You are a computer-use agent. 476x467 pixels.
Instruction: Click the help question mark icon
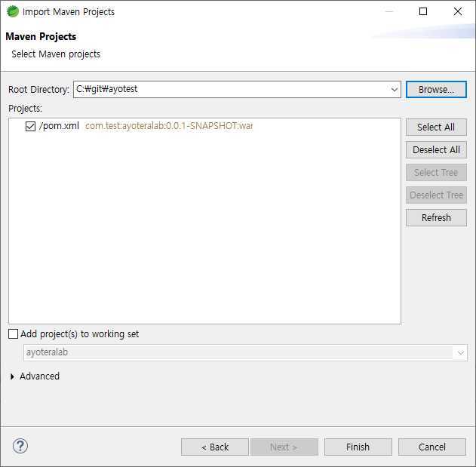click(x=20, y=446)
